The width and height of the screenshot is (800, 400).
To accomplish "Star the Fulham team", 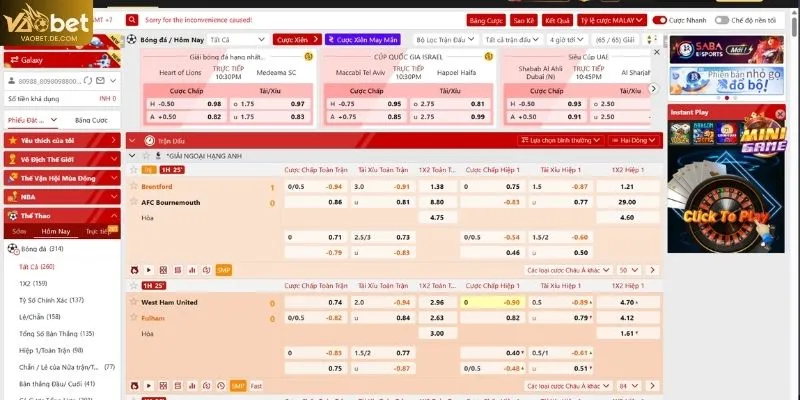I will 134,317.
